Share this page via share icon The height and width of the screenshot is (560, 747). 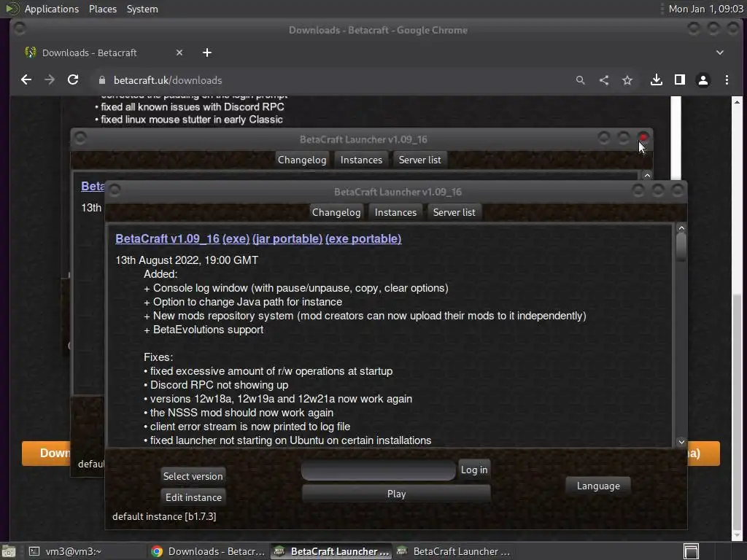point(603,80)
